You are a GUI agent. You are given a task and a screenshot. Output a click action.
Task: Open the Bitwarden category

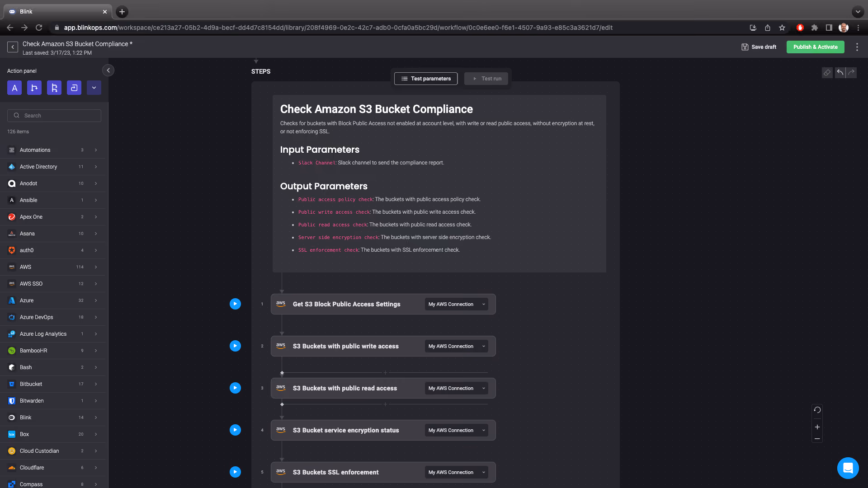pos(52,401)
